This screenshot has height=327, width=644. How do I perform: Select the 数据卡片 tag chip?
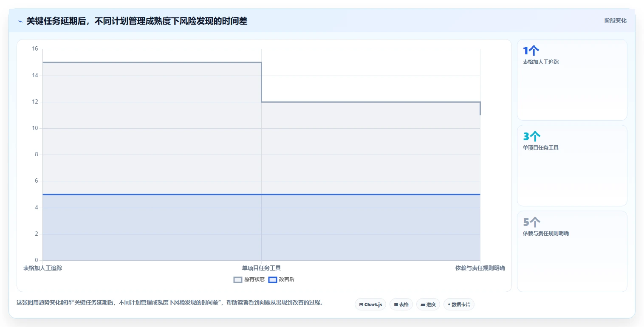tap(459, 304)
